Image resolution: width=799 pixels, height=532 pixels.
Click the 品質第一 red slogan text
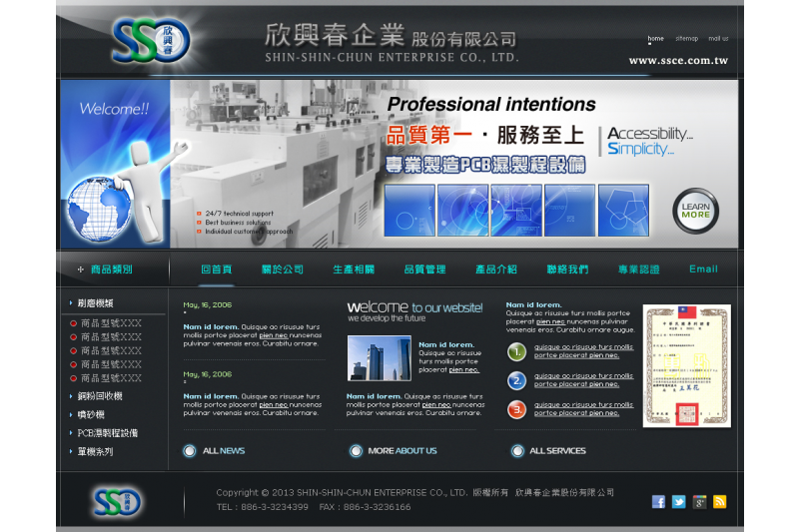(x=429, y=136)
